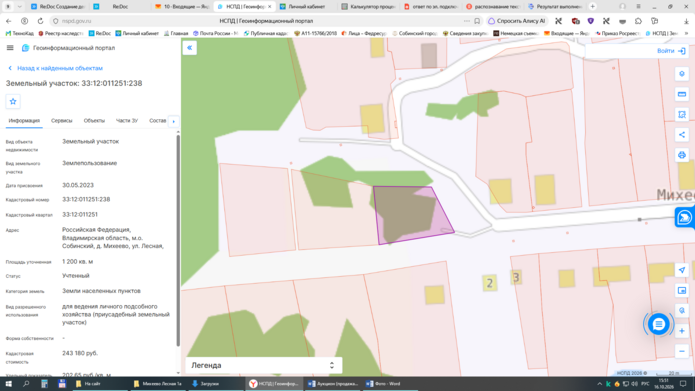Open the map layers pin tool

click(x=682, y=74)
